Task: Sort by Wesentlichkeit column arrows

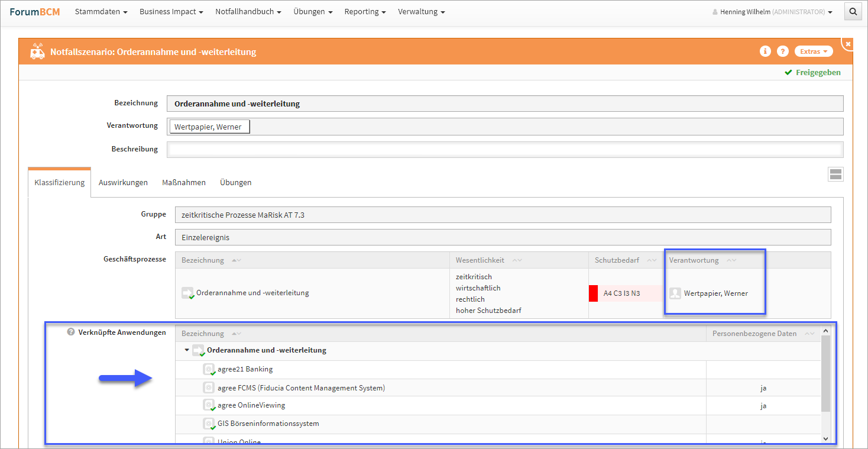Action: 517,260
